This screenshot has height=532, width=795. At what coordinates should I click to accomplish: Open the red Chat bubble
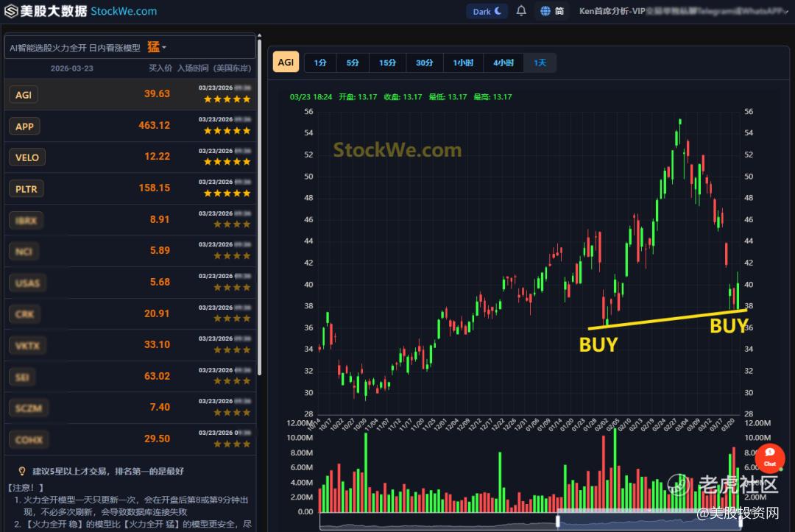coord(770,458)
